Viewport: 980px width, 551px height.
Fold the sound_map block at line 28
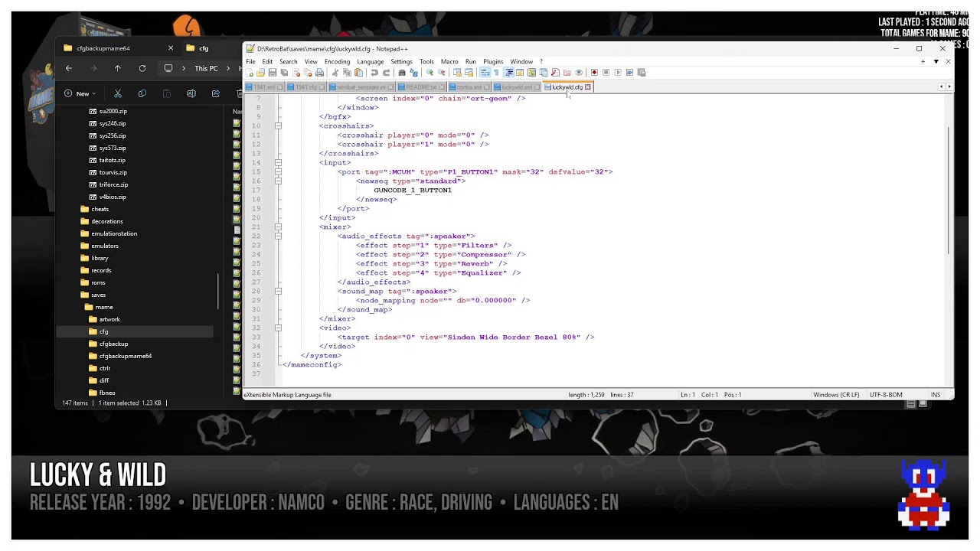278,292
